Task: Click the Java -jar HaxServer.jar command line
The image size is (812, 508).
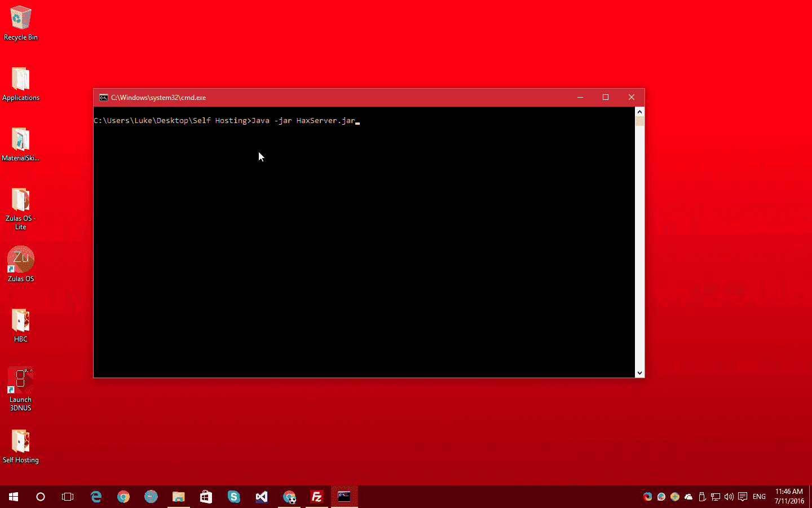Action: [303, 121]
